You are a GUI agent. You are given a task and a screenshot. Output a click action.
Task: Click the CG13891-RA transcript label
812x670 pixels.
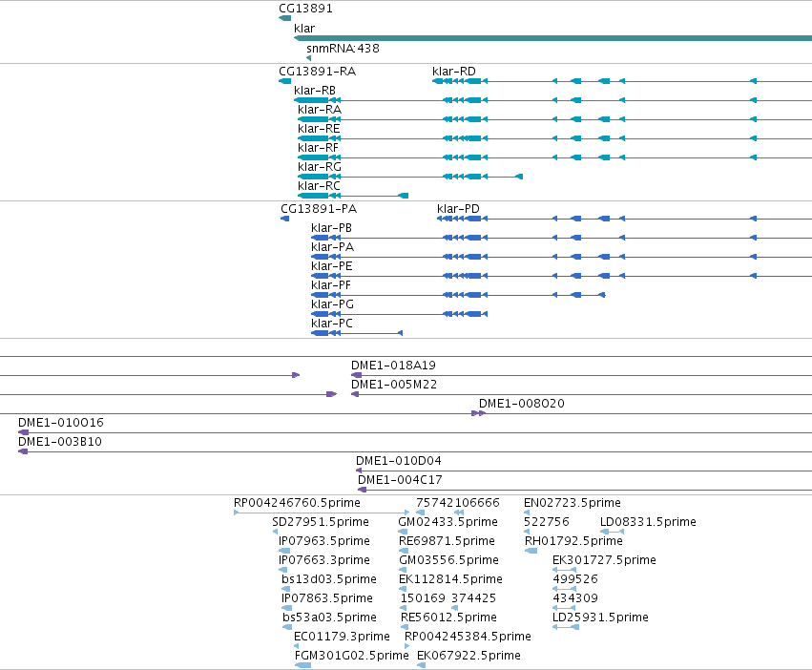(x=317, y=72)
